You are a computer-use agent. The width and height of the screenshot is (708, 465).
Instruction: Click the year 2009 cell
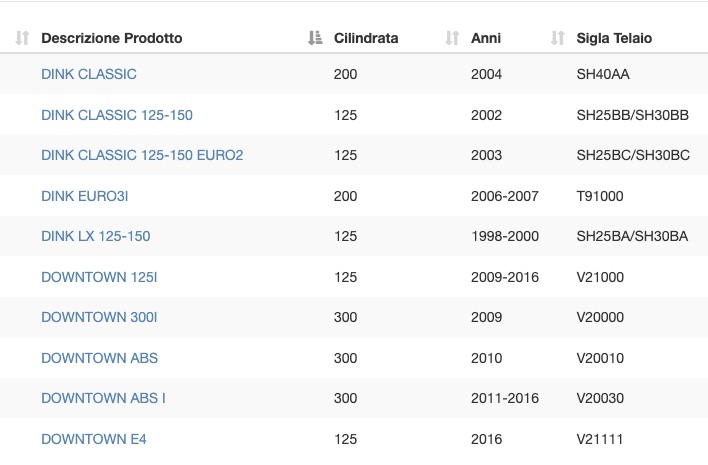486,317
